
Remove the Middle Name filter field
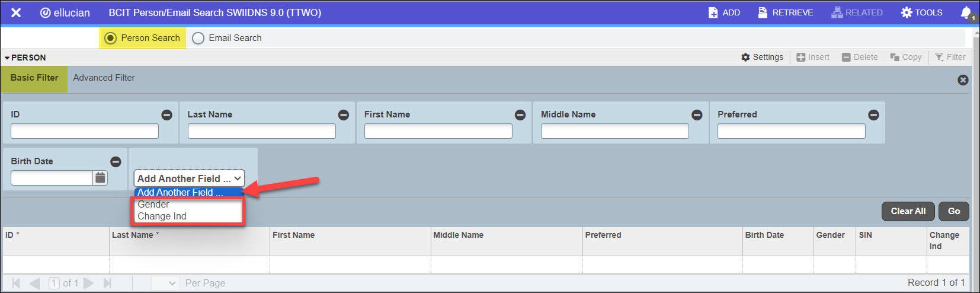[x=697, y=115]
